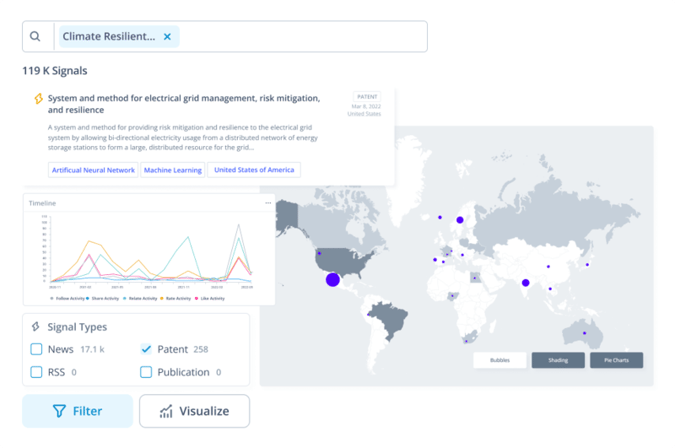The image size is (675, 448).
Task: Click the large bubble over Mexico
Action: [x=333, y=279]
